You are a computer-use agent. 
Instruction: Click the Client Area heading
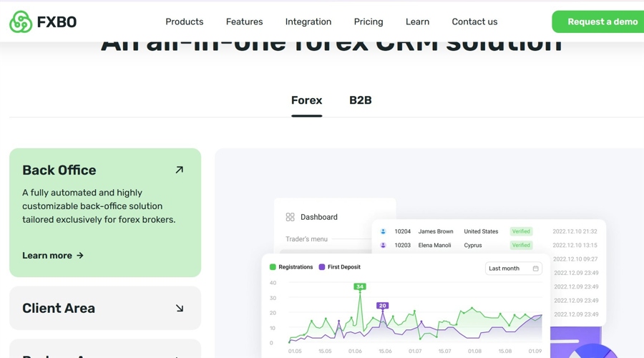point(59,309)
